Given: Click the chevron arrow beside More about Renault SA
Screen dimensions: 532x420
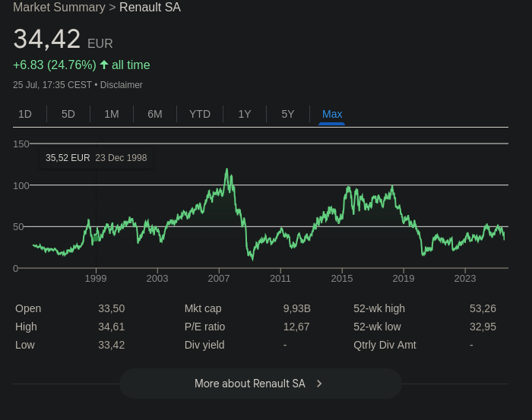Looking at the screenshot, I should coord(319,384).
